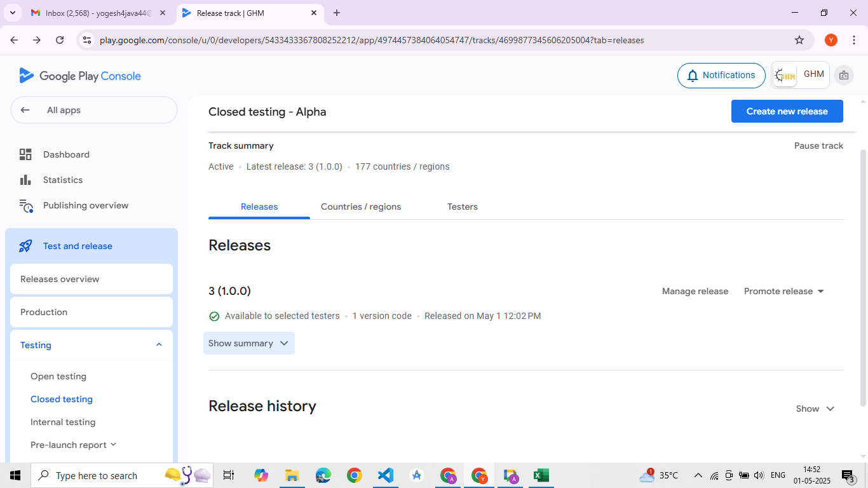The height and width of the screenshot is (488, 868).
Task: Open the Promote release dropdown
Action: (x=783, y=291)
